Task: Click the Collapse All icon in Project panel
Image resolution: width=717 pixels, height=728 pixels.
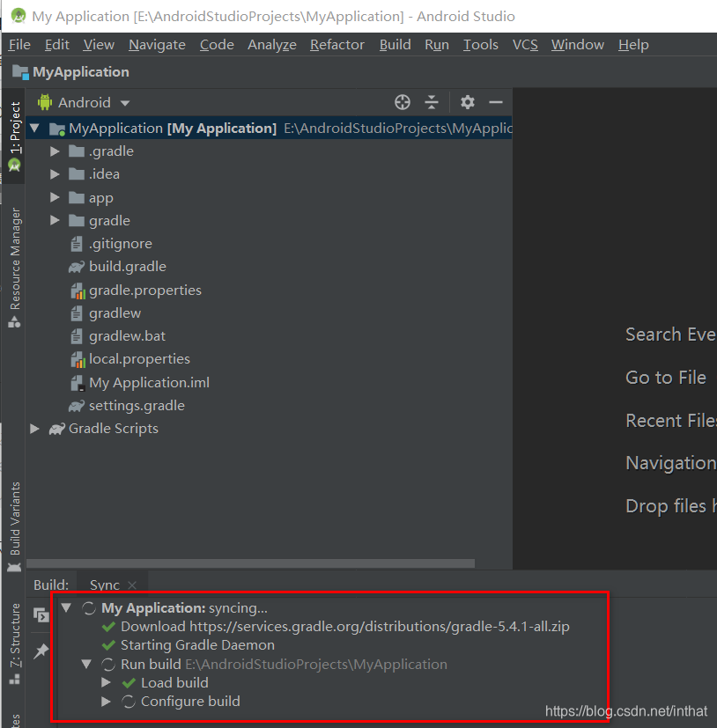Action: pyautogui.click(x=432, y=102)
